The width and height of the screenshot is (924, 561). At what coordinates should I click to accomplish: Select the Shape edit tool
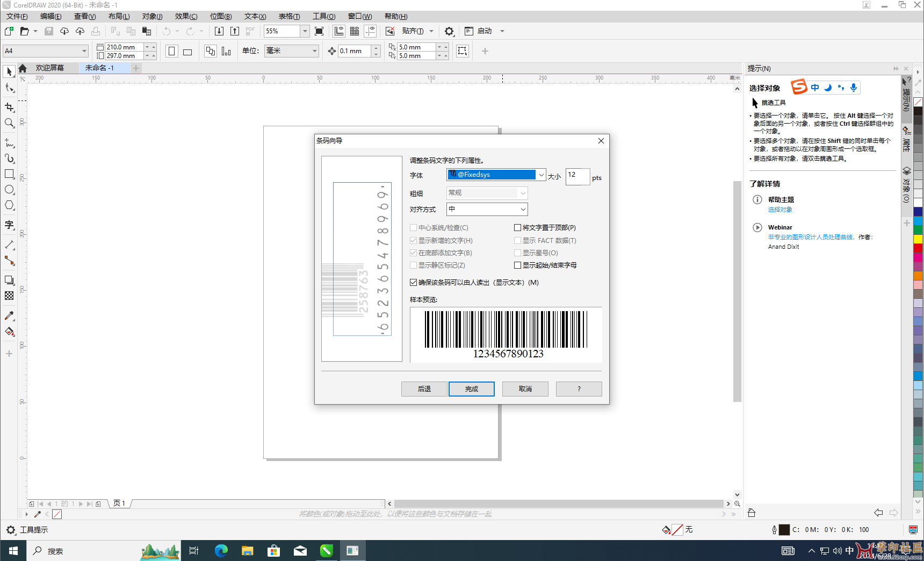click(x=9, y=88)
